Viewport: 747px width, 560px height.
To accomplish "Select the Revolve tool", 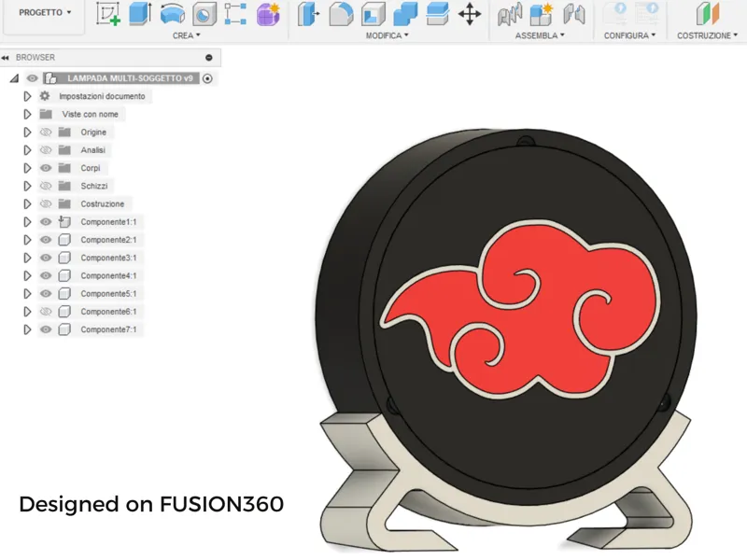I will pos(173,13).
